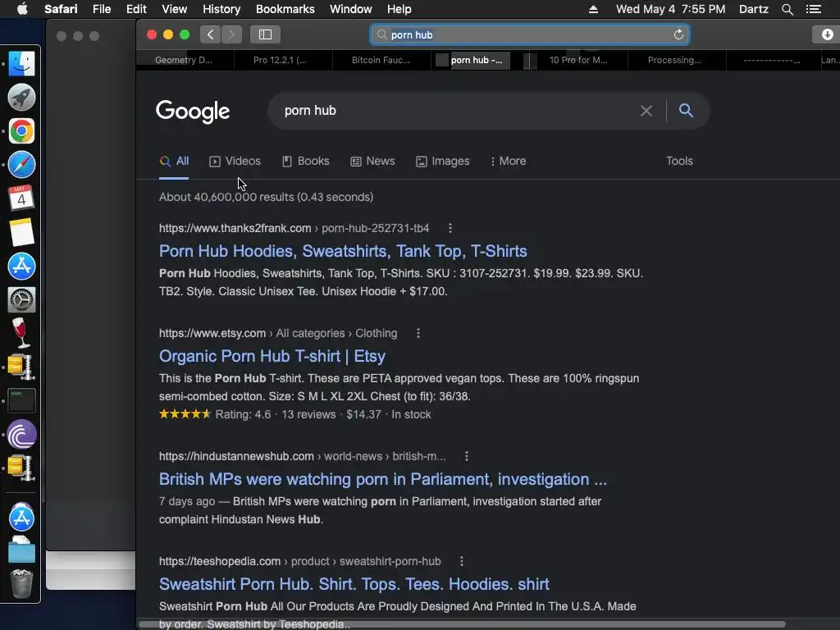Open the Window menu
The width and height of the screenshot is (840, 630).
[351, 9]
